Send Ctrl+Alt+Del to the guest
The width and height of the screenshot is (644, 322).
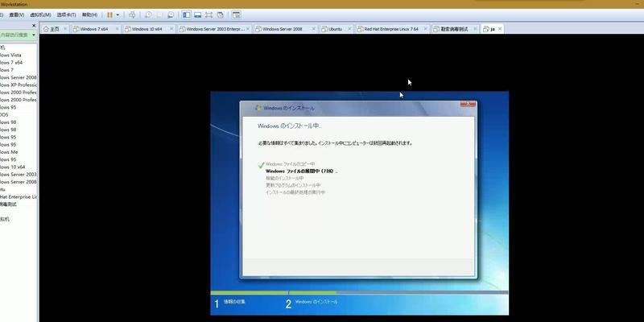(132, 14)
